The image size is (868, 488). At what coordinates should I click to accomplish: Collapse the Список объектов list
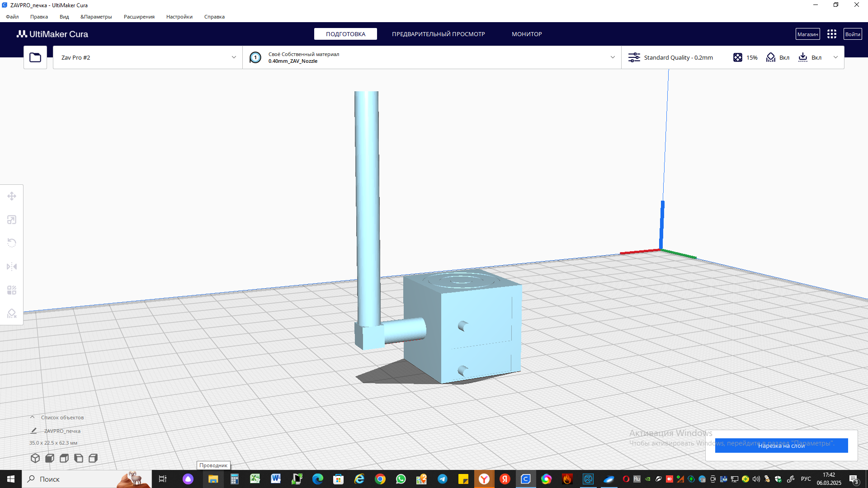coord(33,418)
